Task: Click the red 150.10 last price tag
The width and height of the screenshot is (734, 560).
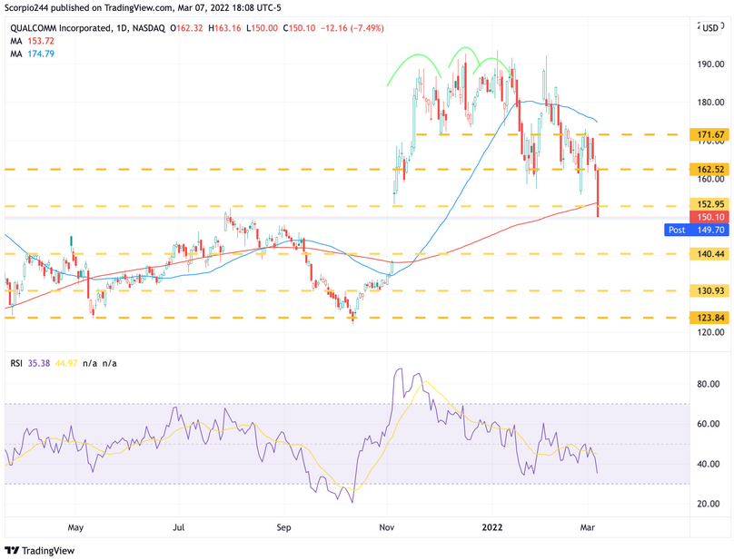Action: (x=710, y=217)
